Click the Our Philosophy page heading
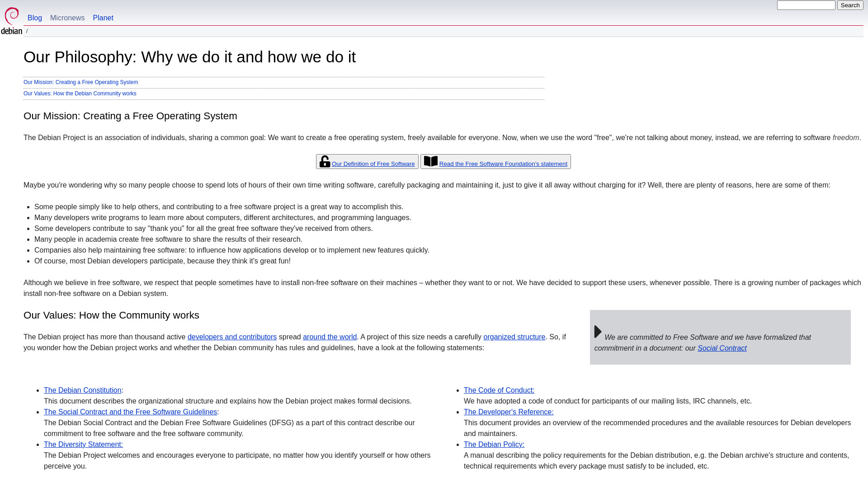The image size is (868, 488). (x=189, y=57)
